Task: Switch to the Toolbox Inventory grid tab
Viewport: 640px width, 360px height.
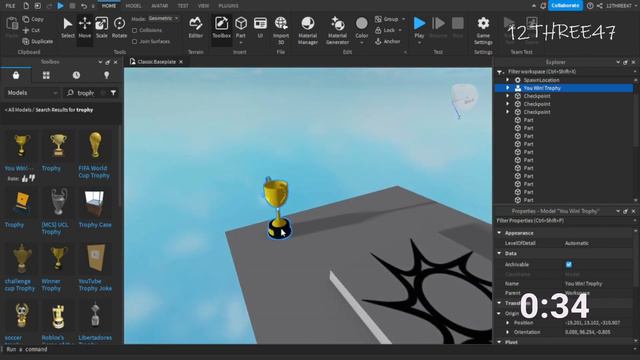Action: pos(46,75)
